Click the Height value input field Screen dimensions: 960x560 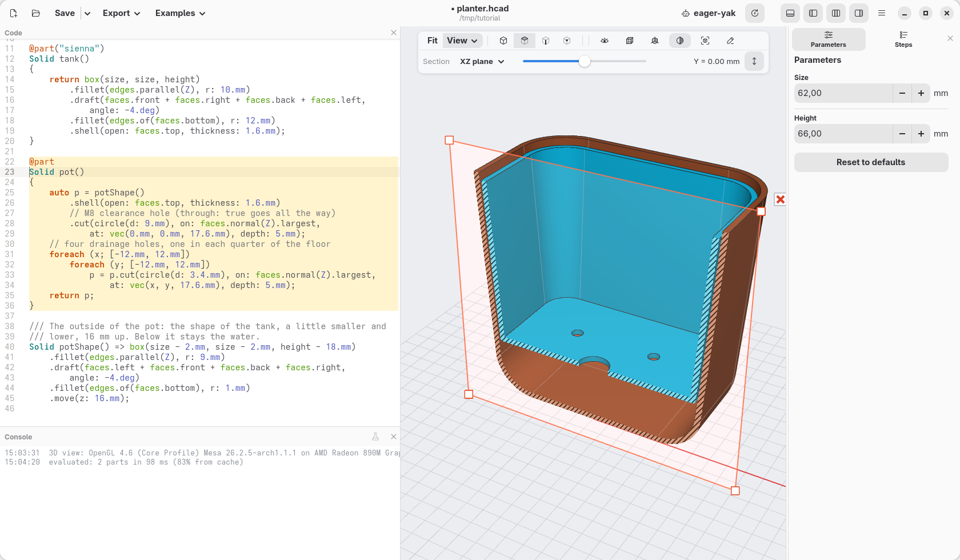[x=843, y=134]
